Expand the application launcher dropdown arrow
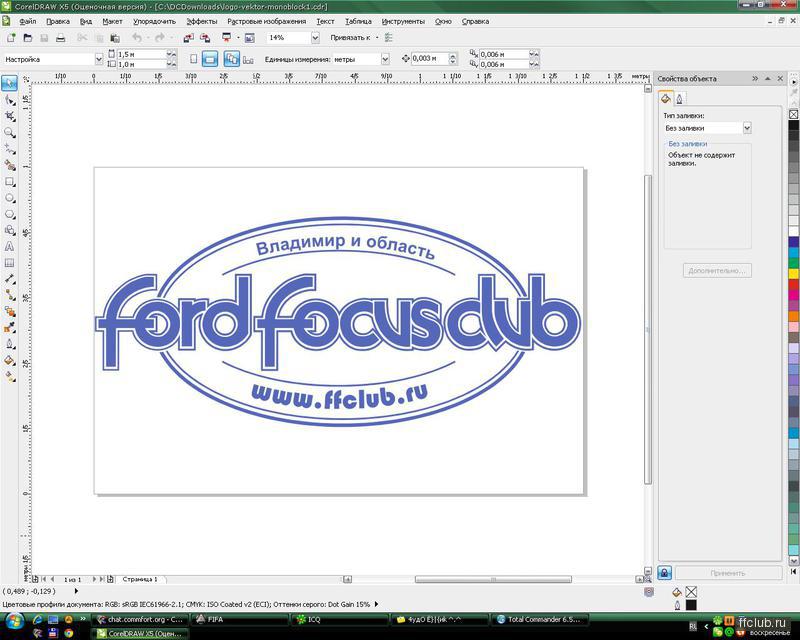800x640 pixels. click(x=238, y=38)
